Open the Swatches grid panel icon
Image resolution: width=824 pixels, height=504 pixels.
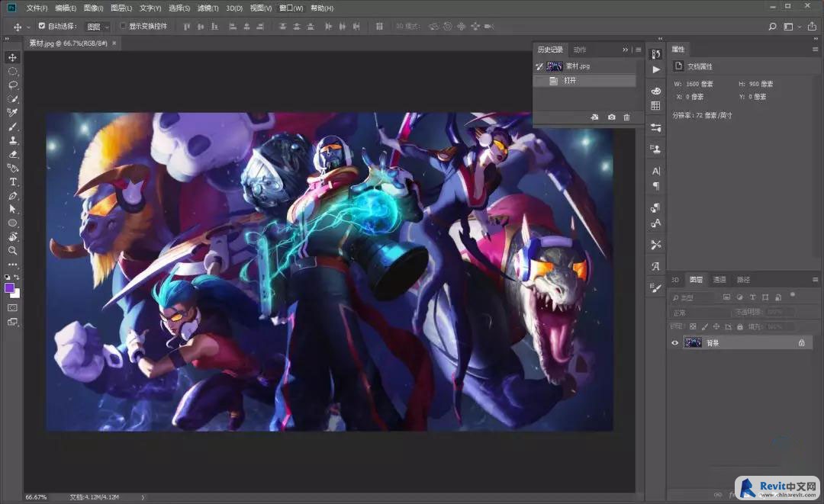pos(655,105)
